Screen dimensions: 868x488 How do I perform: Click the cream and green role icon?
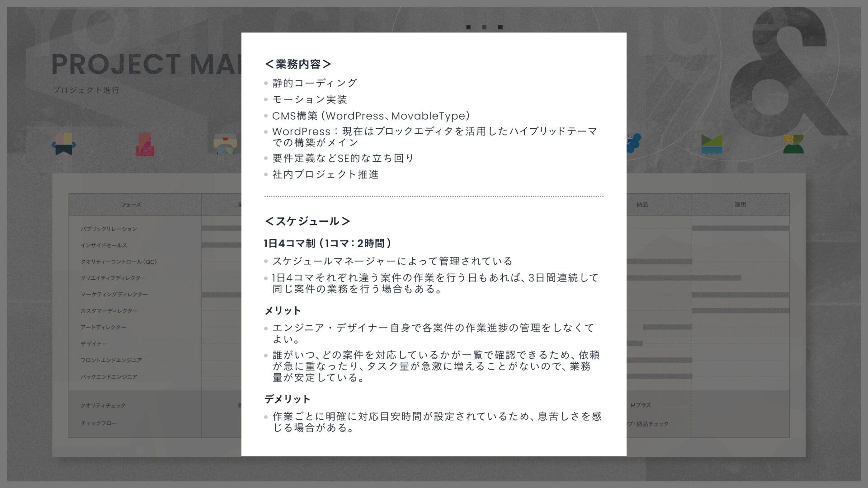tap(225, 144)
